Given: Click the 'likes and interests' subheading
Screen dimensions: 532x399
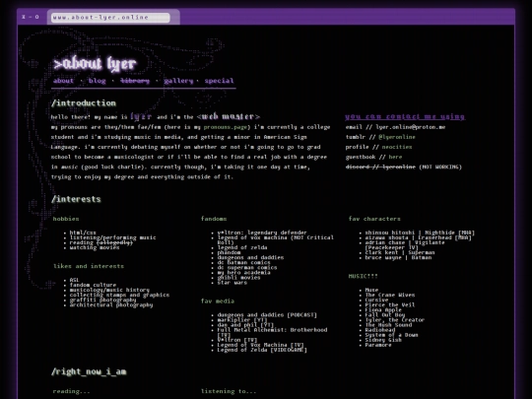Looking at the screenshot, I should tap(89, 266).
